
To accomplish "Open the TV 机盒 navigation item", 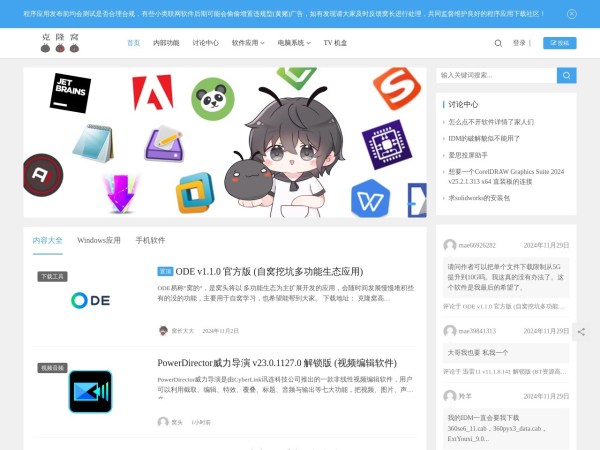I will coord(335,43).
